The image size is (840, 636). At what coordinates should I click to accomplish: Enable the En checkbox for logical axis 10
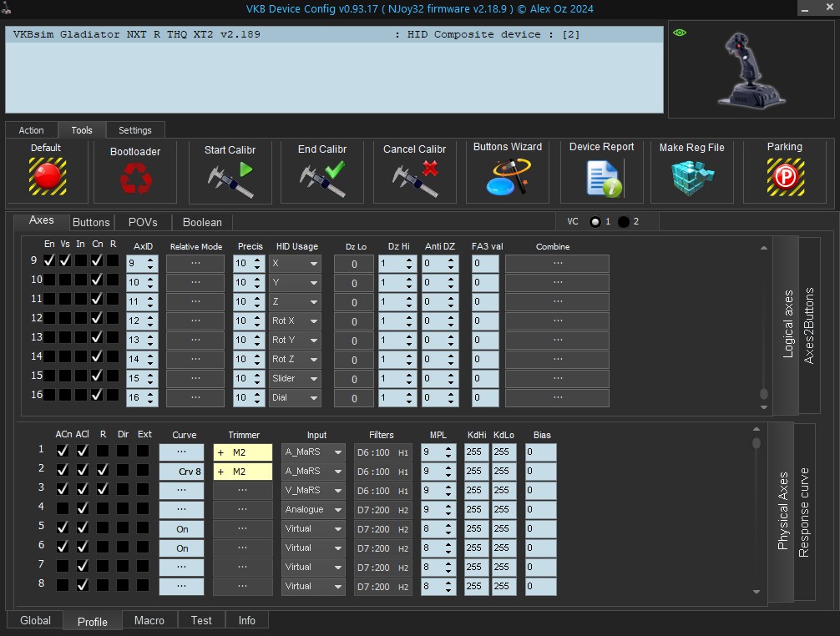click(x=49, y=280)
